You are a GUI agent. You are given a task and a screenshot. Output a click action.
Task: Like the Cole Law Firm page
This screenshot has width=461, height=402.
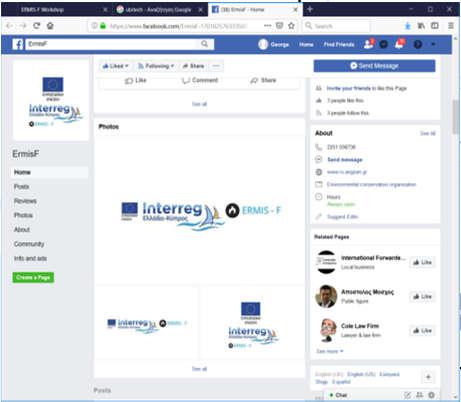(422, 331)
